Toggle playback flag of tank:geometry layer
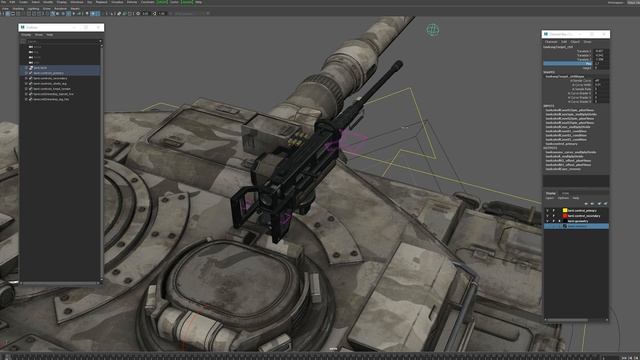 [x=553, y=221]
